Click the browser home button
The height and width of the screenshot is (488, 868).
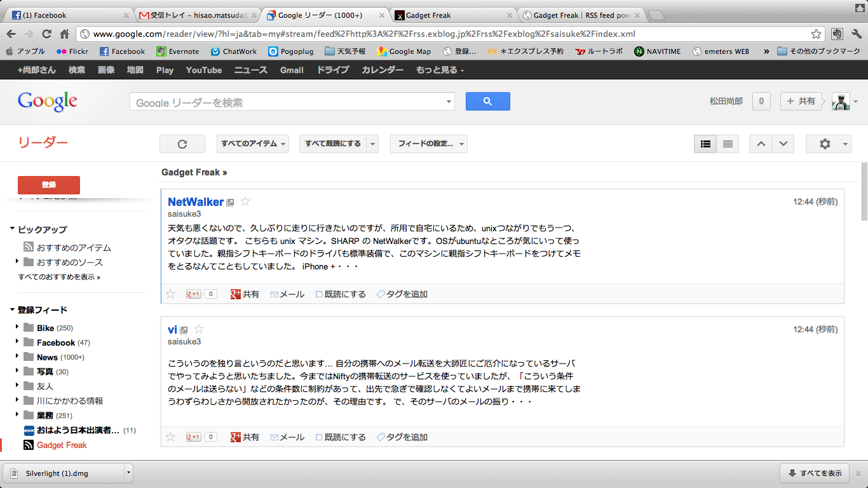coord(64,34)
